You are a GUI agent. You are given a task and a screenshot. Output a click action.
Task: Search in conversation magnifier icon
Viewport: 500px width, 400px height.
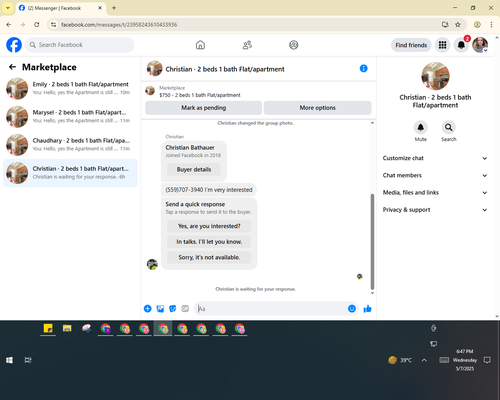pyautogui.click(x=449, y=127)
